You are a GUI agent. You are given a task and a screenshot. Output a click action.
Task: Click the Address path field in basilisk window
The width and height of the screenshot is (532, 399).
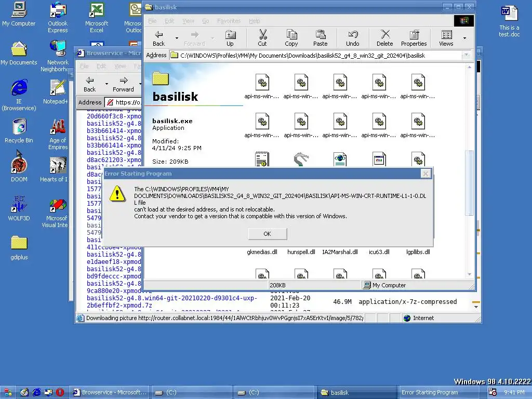coord(315,55)
